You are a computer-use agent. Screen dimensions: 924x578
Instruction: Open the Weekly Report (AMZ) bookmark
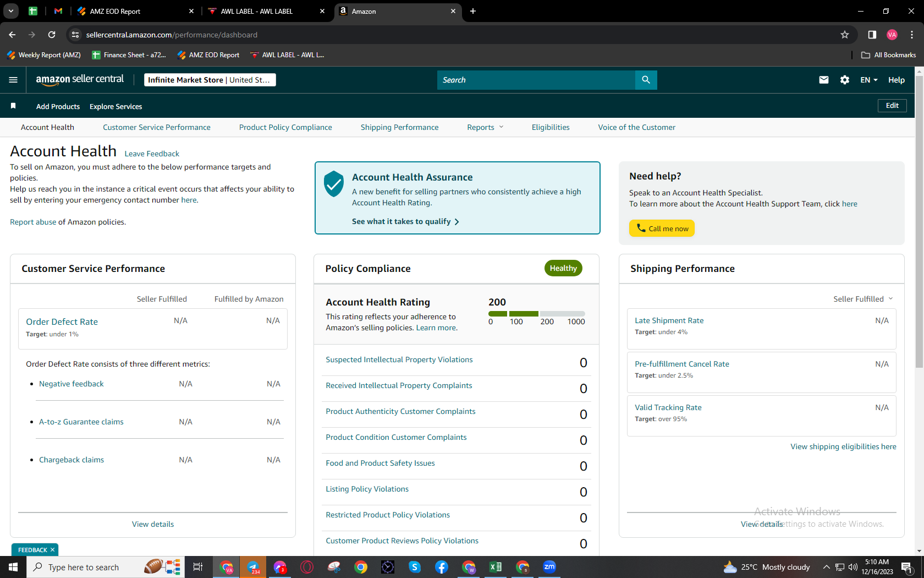point(43,55)
